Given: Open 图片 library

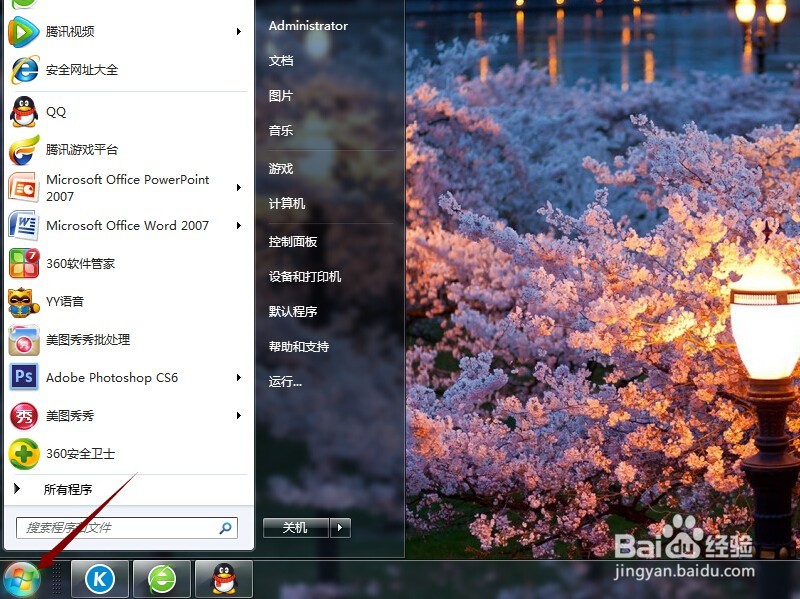Looking at the screenshot, I should pos(281,95).
